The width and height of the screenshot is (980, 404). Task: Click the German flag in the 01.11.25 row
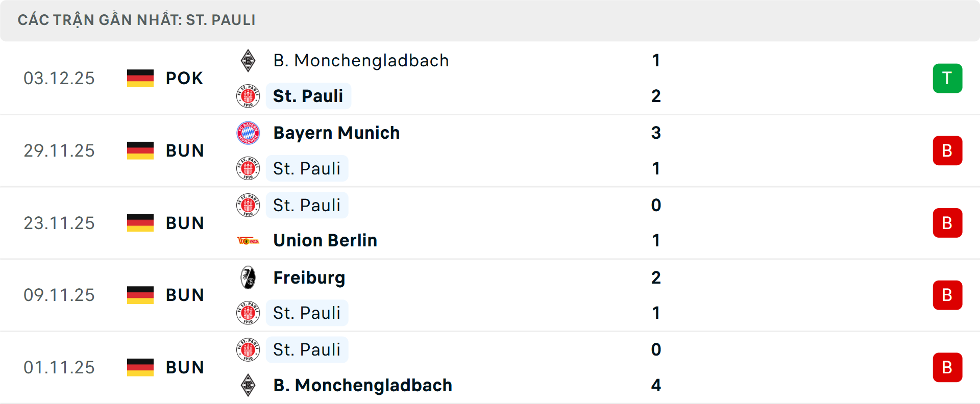click(140, 367)
